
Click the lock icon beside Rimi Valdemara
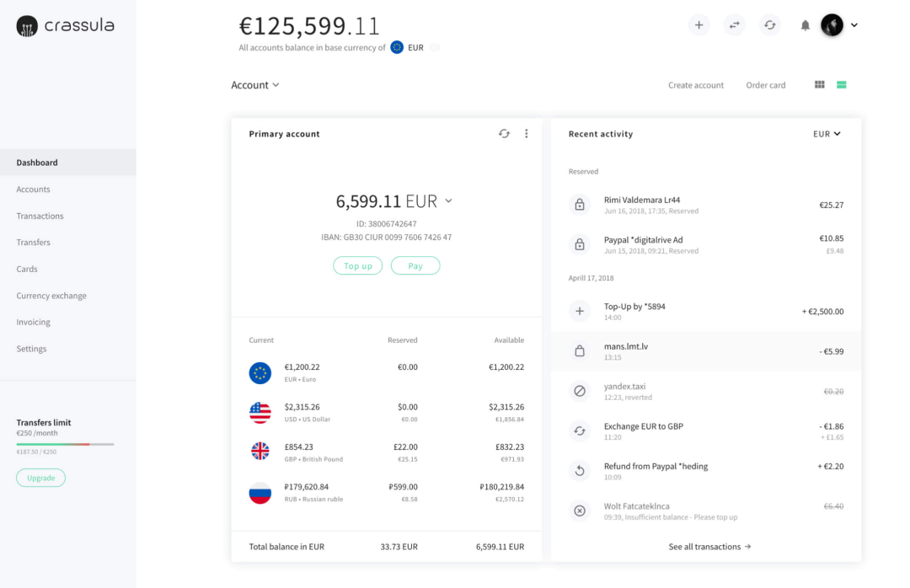(x=580, y=204)
